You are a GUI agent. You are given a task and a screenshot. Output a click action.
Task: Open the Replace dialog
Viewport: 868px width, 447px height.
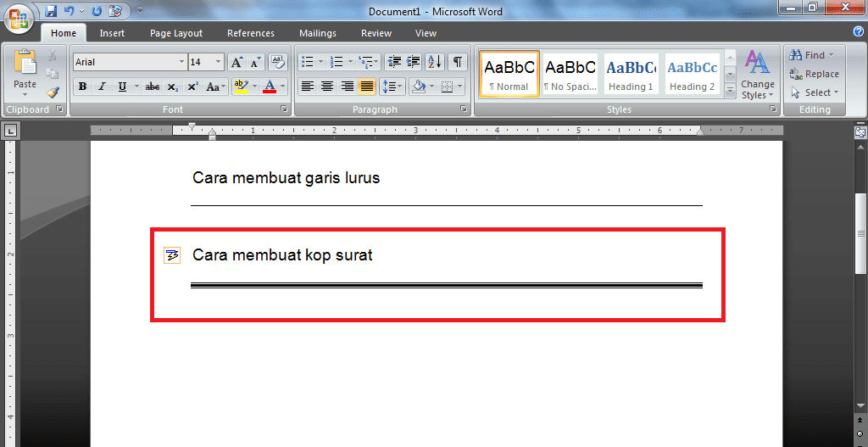815,74
